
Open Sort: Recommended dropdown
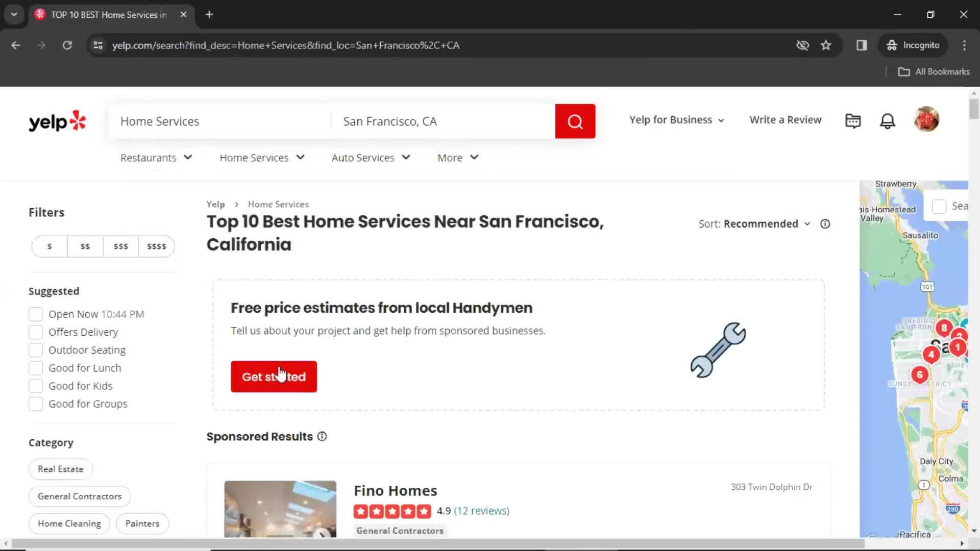(754, 224)
